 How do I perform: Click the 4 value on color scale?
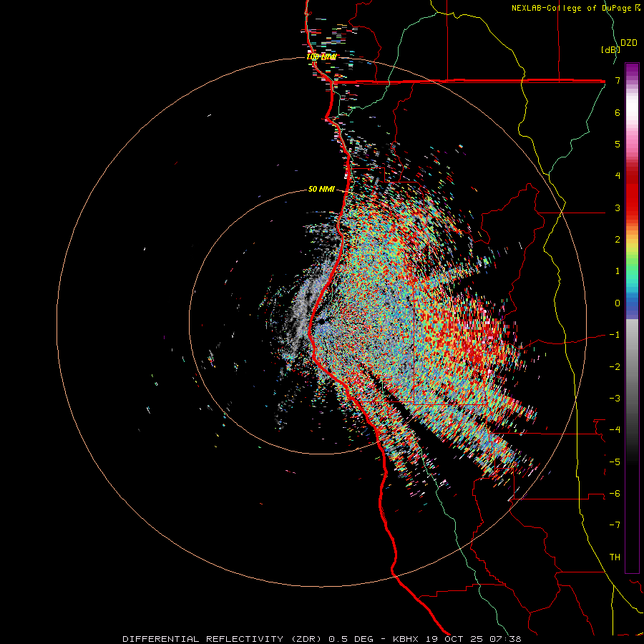[618, 176]
